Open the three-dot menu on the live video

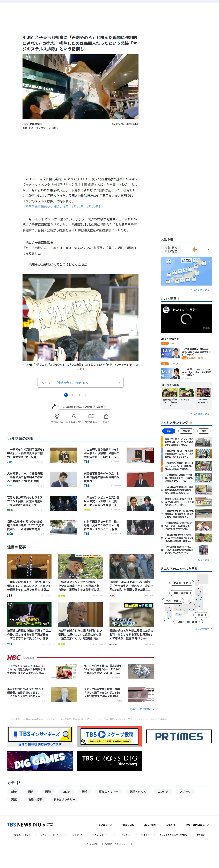[x=206, y=310]
